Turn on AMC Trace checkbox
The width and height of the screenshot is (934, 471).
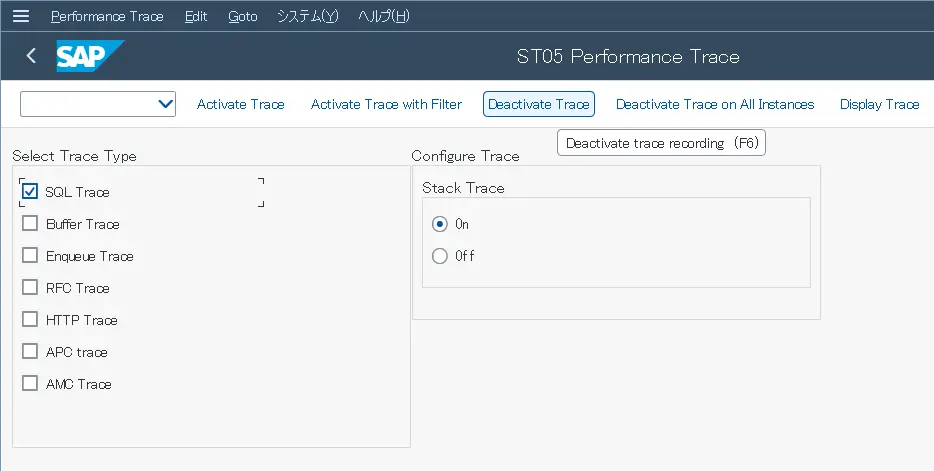30,383
